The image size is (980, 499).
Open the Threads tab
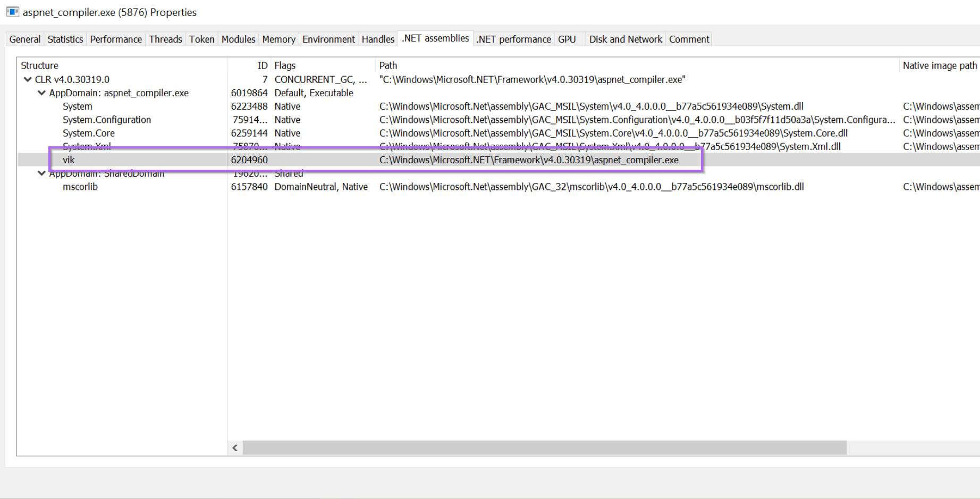tap(165, 39)
